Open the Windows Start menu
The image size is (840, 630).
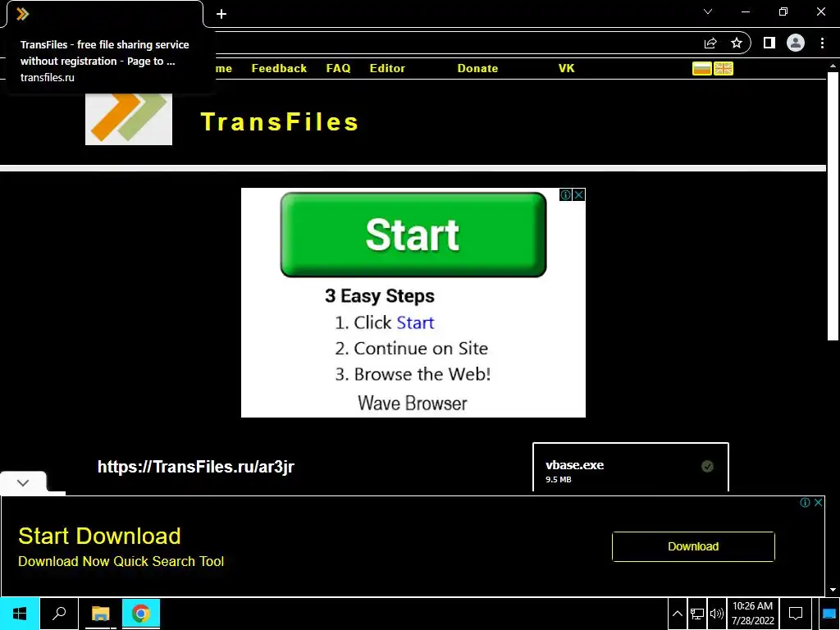pyautogui.click(x=20, y=614)
